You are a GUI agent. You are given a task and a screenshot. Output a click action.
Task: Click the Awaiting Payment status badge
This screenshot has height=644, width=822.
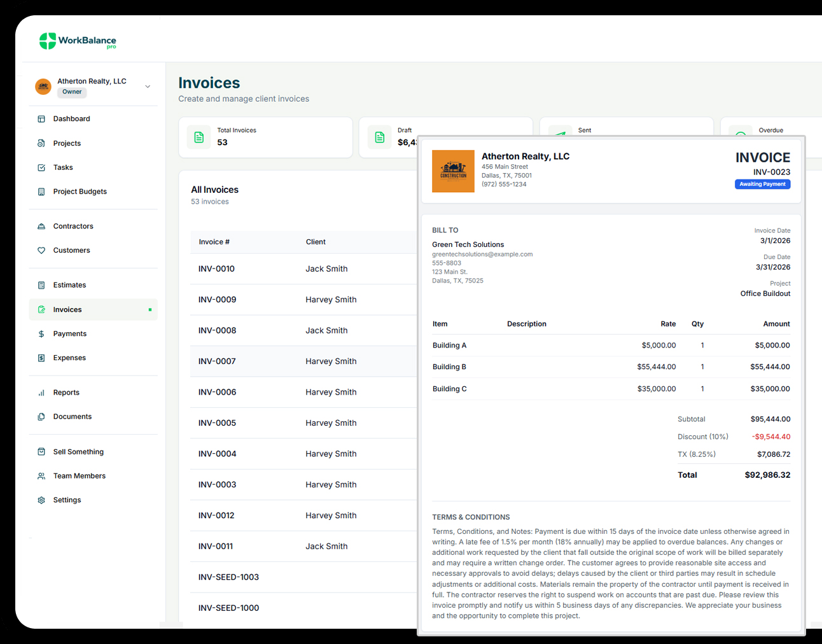coord(762,185)
